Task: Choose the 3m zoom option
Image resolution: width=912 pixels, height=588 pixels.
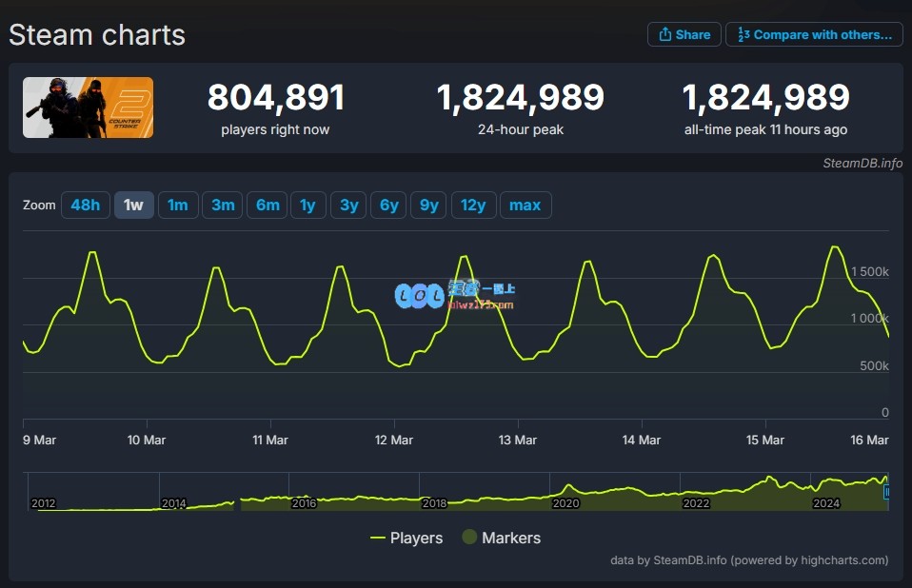Action: pos(223,206)
